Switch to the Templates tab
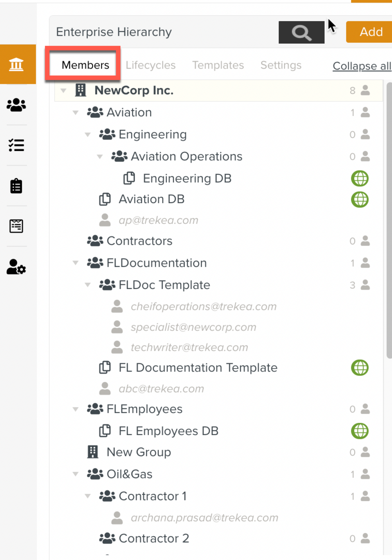This screenshot has height=560, width=392. [218, 65]
